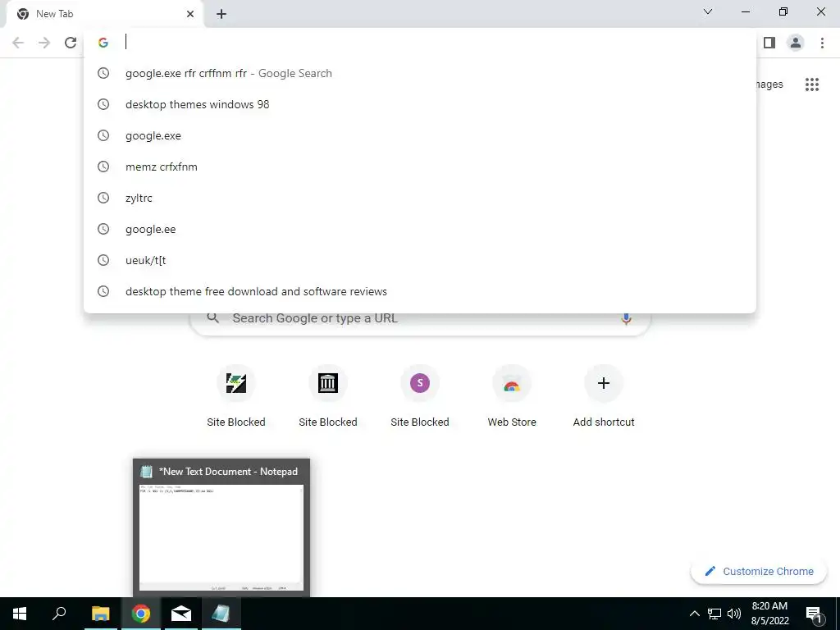Choose suggestion 'desktop themes windows 98'

(420, 104)
